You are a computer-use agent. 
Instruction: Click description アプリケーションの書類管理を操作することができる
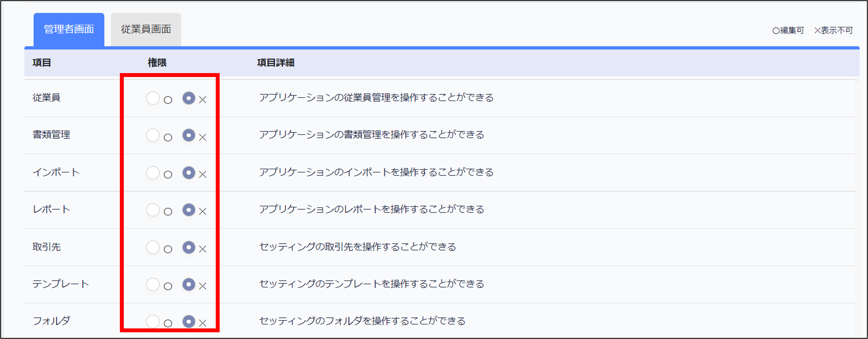click(x=371, y=135)
